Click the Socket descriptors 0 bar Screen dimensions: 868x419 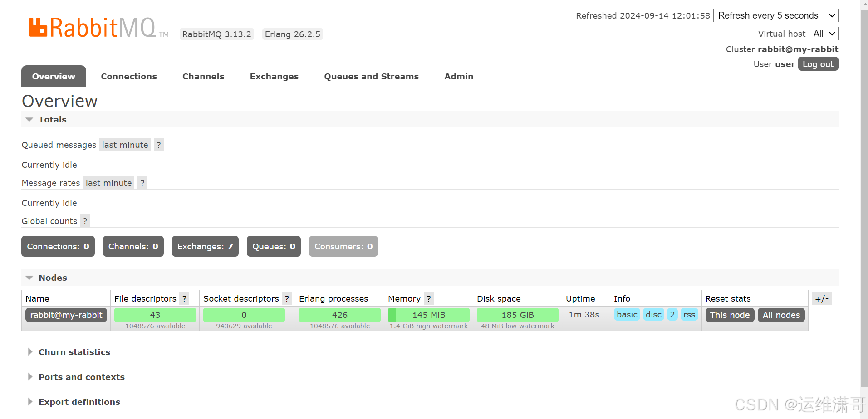(244, 315)
